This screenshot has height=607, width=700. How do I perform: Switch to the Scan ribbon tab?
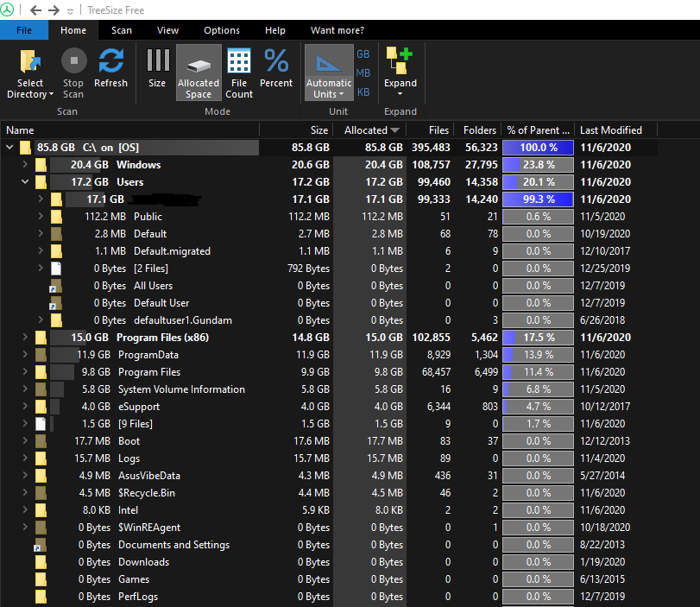(122, 29)
